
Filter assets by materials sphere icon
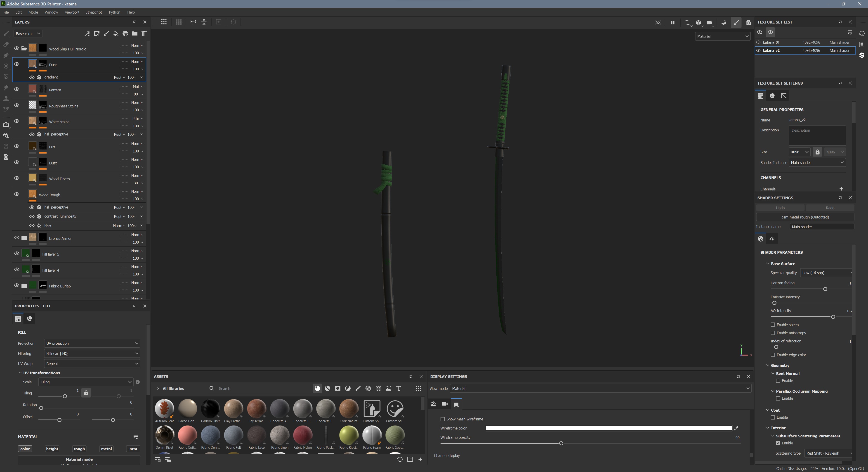(317, 388)
